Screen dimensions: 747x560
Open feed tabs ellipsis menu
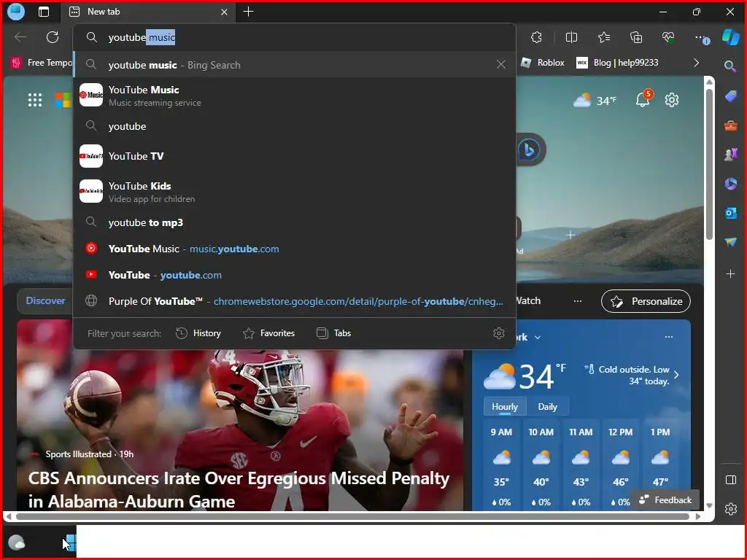(x=578, y=301)
